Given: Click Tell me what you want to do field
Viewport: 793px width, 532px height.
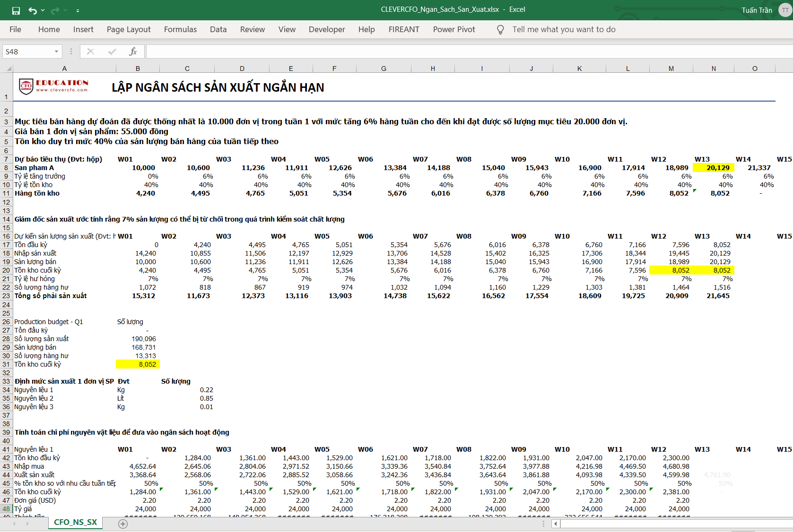Looking at the screenshot, I should coord(564,29).
